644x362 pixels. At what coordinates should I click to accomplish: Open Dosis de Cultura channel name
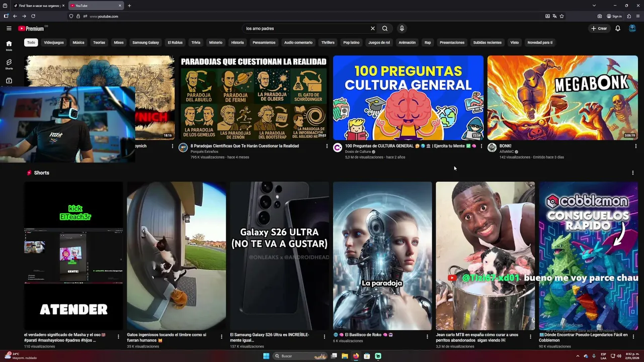pos(358,152)
